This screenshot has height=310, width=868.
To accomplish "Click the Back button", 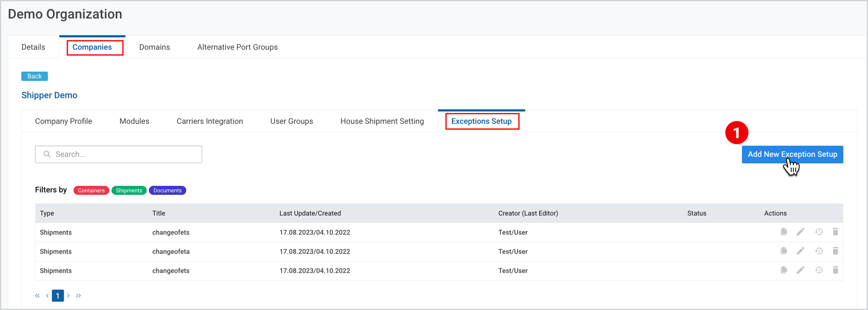I will pos(34,76).
